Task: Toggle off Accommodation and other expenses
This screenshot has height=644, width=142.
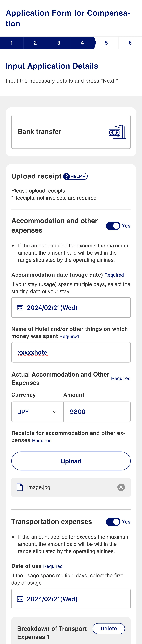Action: (x=113, y=226)
